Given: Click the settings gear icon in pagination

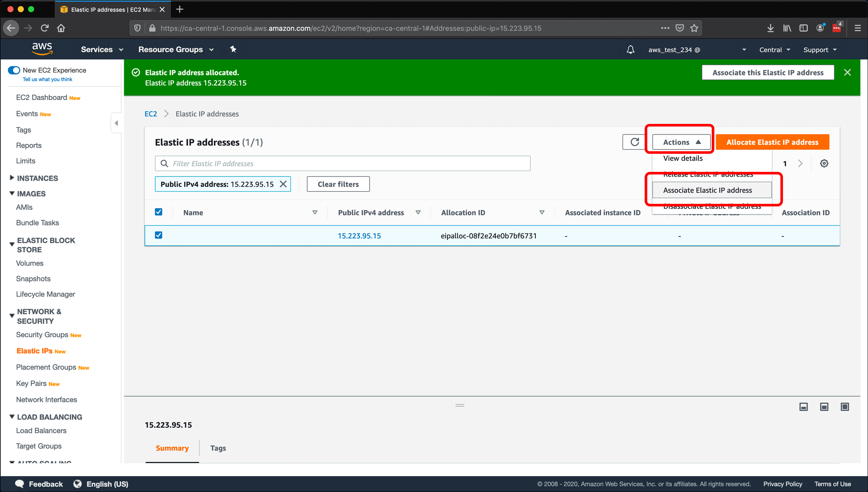Looking at the screenshot, I should pos(824,163).
